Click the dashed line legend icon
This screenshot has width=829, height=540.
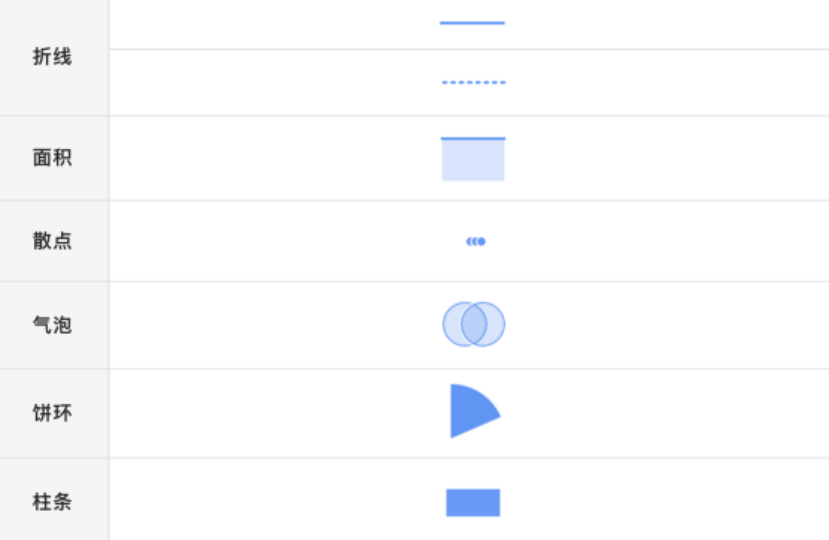(x=473, y=82)
